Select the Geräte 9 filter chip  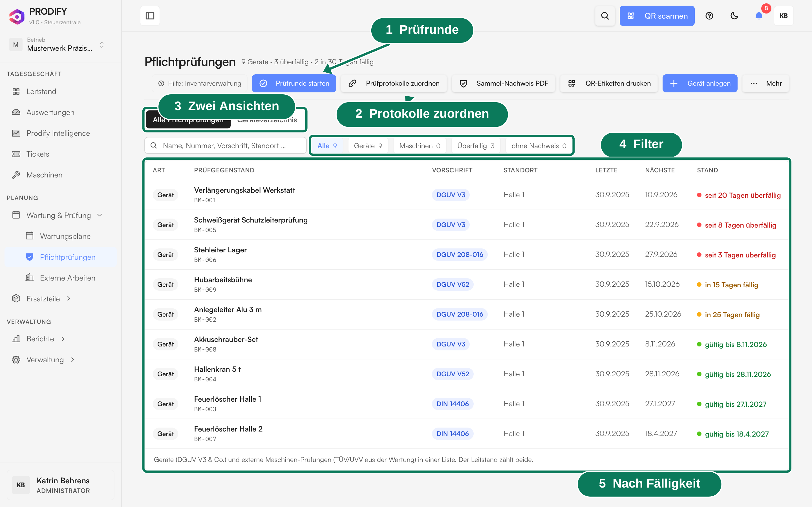point(368,146)
